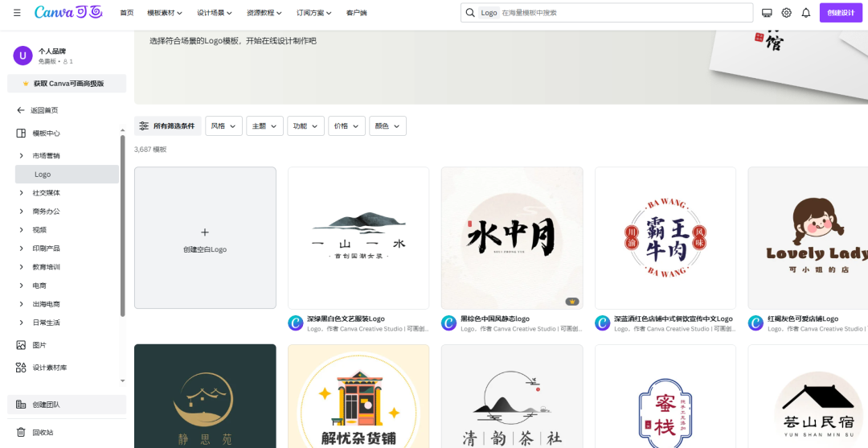Open the notifications bell icon
Screen dimensions: 868x448
[806, 13]
